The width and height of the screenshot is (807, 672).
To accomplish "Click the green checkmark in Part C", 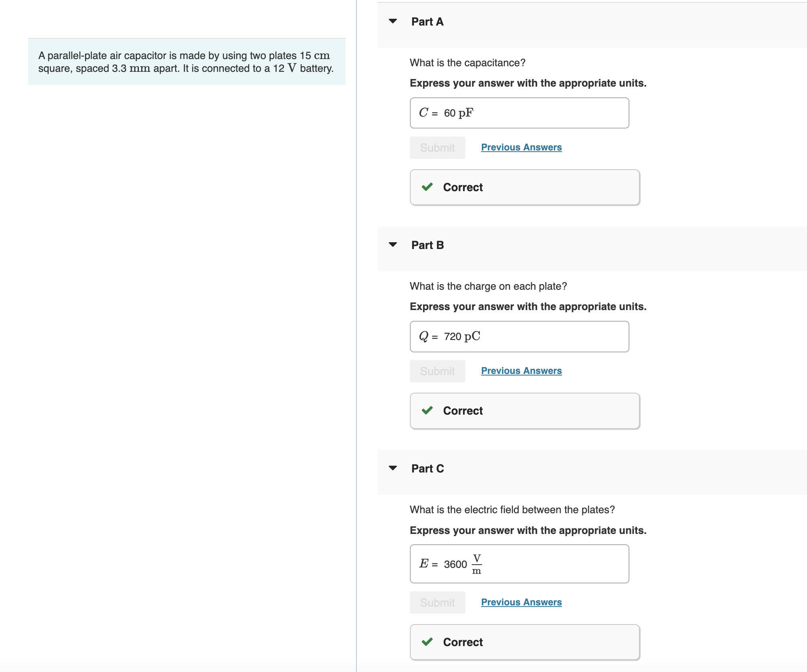I will coord(427,642).
